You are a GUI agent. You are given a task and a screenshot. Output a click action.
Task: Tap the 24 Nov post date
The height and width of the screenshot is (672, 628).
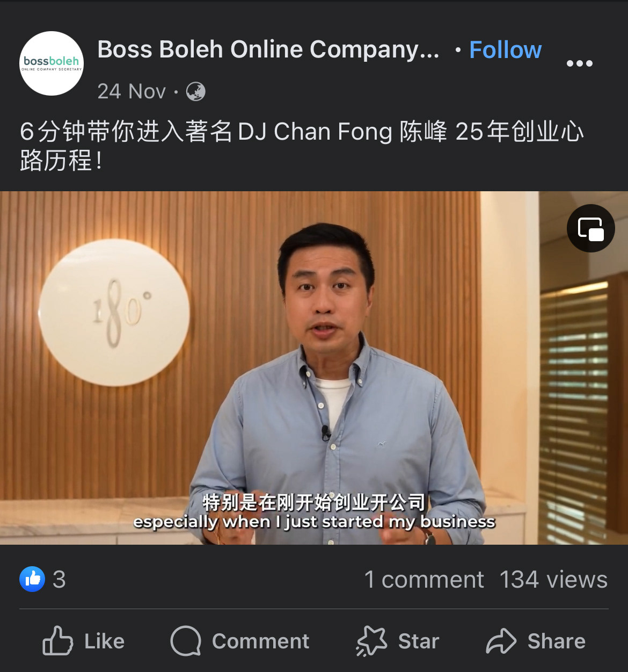click(132, 91)
